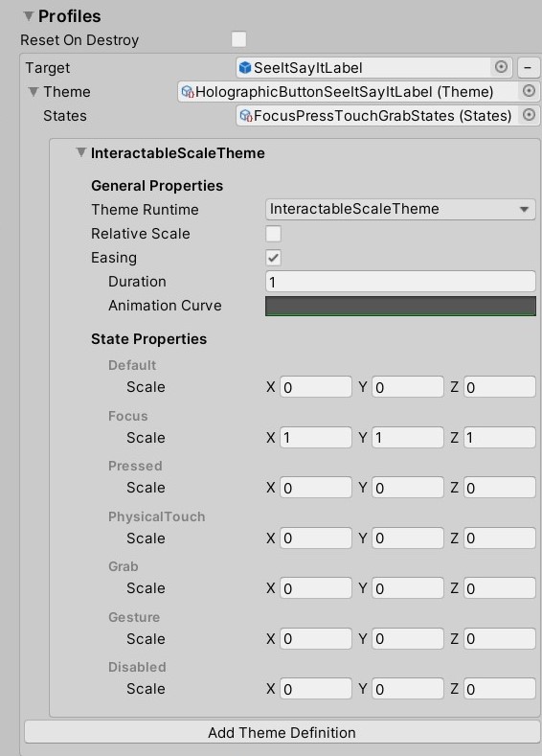Uncheck the Easing checkbox
The width and height of the screenshot is (542, 756).
tap(273, 258)
